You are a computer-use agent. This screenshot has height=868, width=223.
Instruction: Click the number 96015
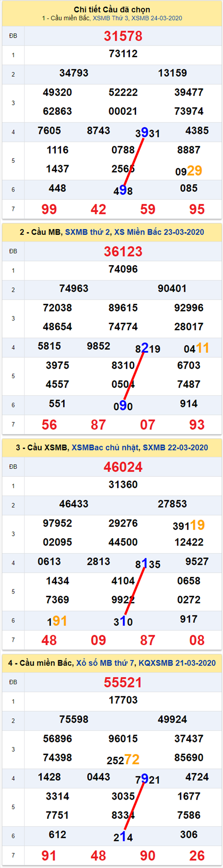(x=123, y=738)
